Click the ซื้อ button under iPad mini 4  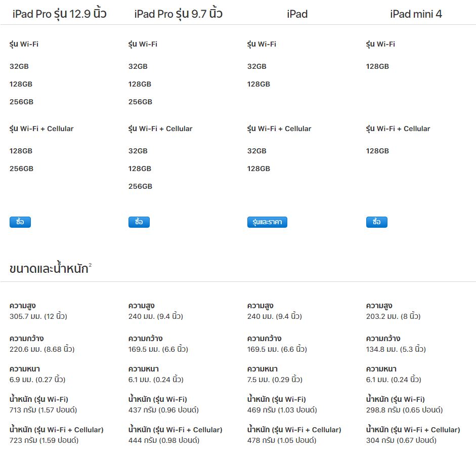click(376, 222)
